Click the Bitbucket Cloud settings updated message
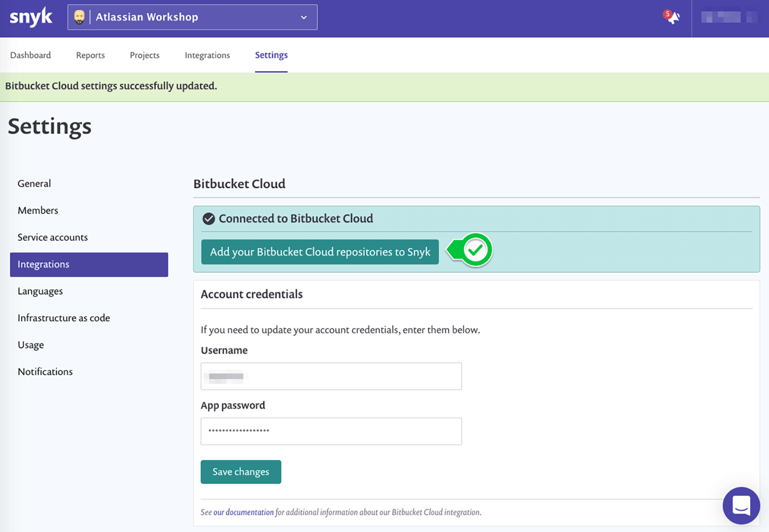This screenshot has height=532, width=769. [111, 86]
